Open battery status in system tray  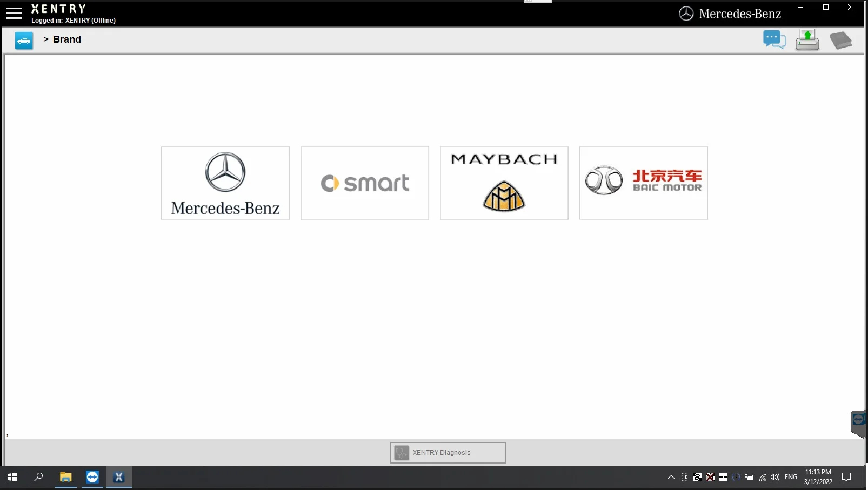749,477
